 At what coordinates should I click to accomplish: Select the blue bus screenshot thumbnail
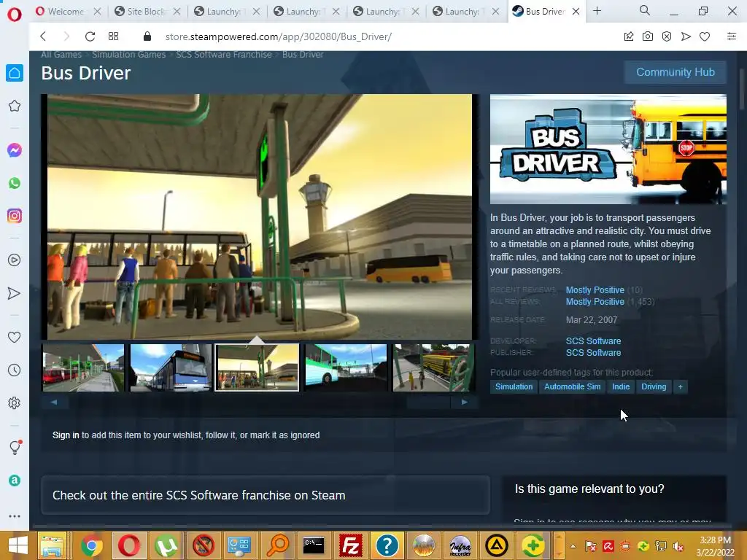(171, 367)
